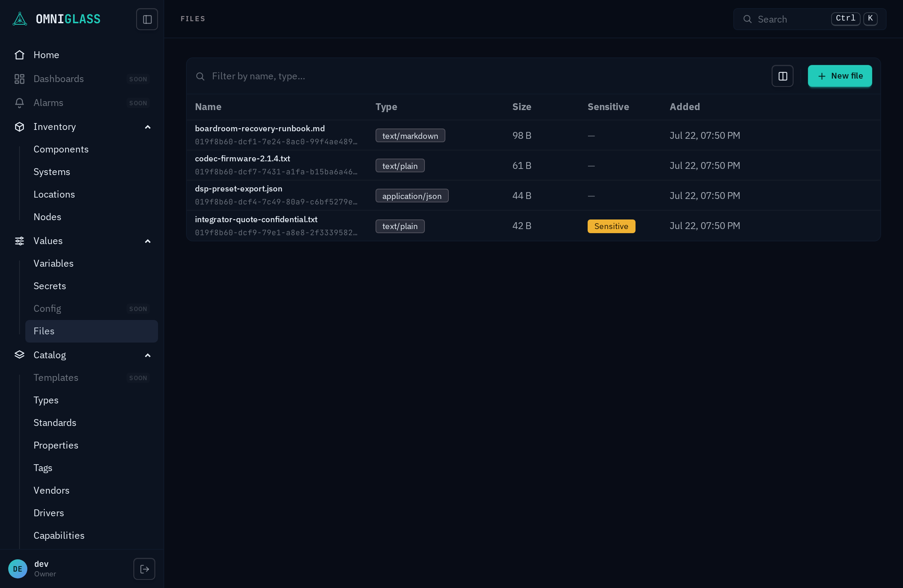Open the Properties page

91,445
